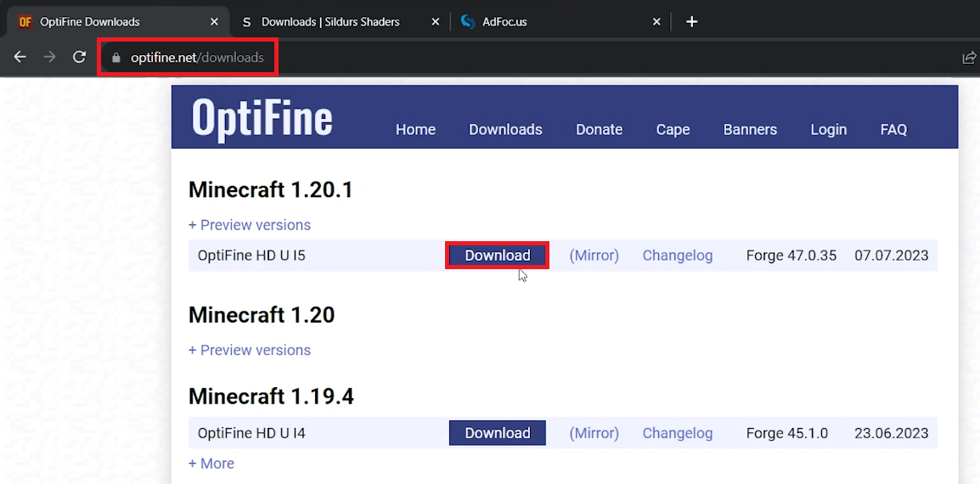Open the Cape navigation link
This screenshot has width=980, height=484.
(673, 129)
